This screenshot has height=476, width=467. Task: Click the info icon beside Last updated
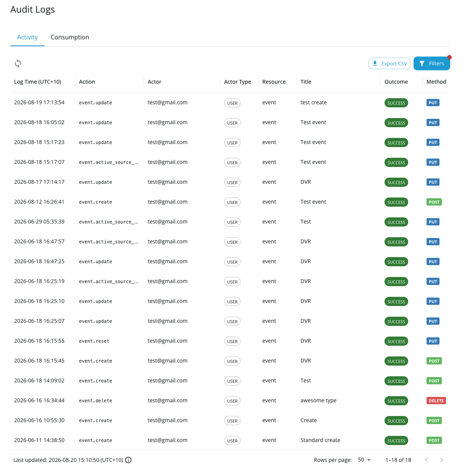(x=128, y=460)
